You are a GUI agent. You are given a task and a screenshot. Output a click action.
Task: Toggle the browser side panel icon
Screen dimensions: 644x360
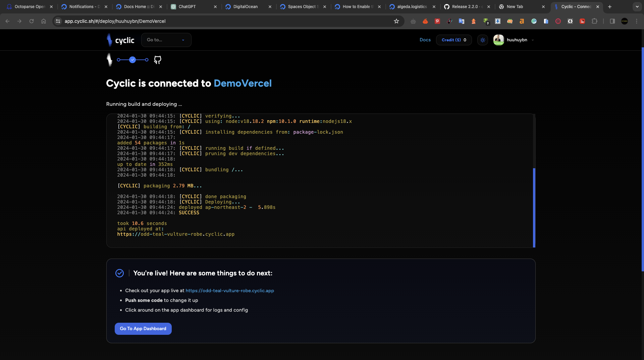click(612, 21)
